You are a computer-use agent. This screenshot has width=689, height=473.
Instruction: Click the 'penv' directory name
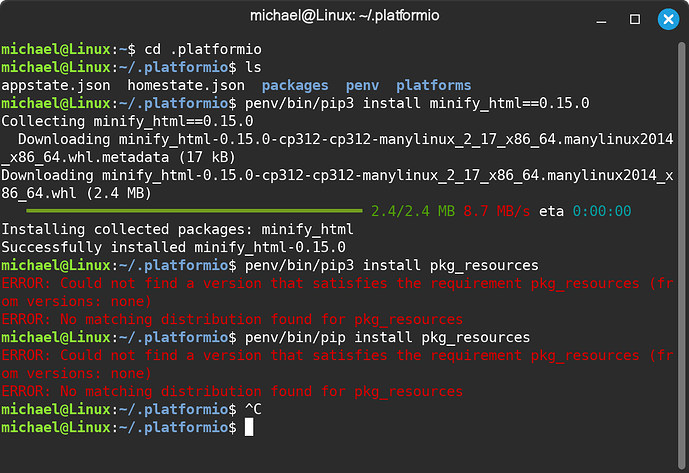tap(362, 85)
